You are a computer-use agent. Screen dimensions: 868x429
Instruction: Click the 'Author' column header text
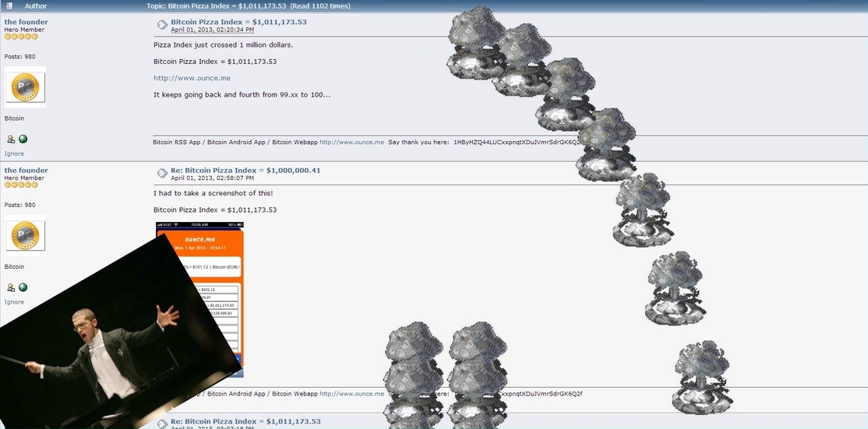click(35, 6)
